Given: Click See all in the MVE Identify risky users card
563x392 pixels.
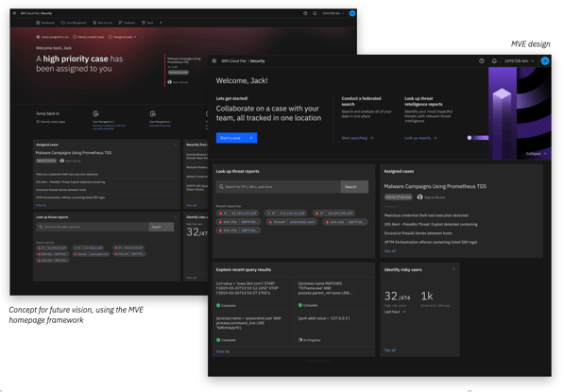Looking at the screenshot, I should pyautogui.click(x=390, y=350).
